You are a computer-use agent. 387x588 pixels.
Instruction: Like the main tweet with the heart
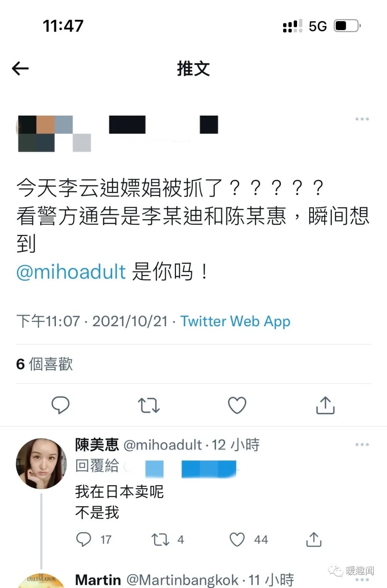(237, 405)
